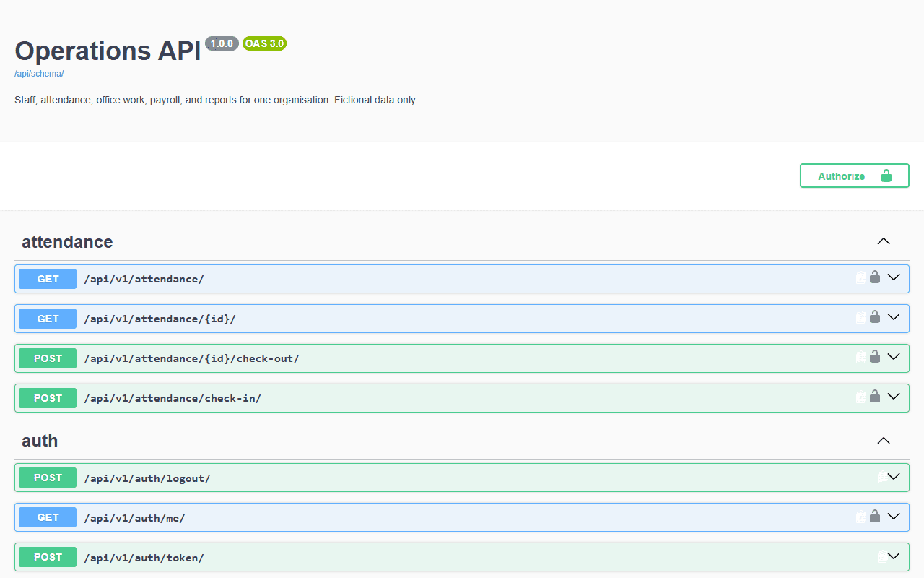
Task: Click the POST badge of the check-in endpoint
Action: pyautogui.click(x=48, y=398)
